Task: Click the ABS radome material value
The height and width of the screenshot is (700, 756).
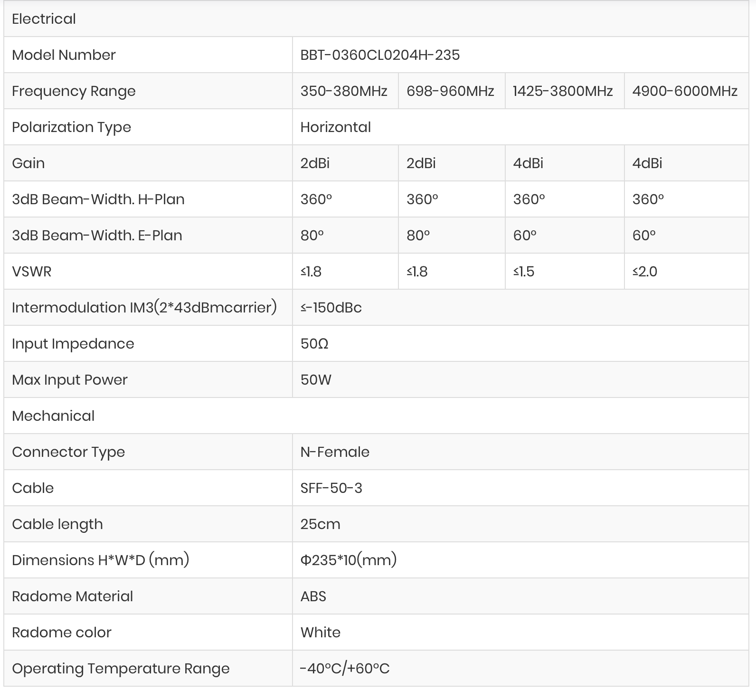Action: 313,596
